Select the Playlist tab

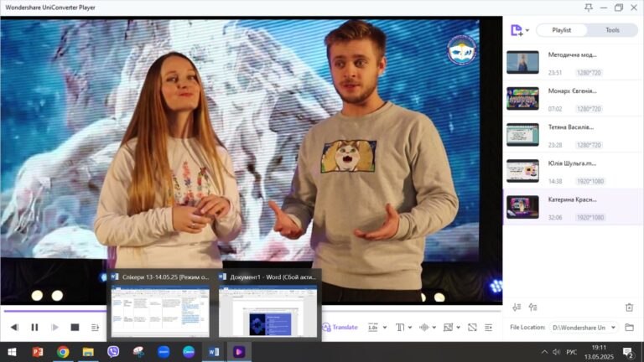pyautogui.click(x=561, y=30)
